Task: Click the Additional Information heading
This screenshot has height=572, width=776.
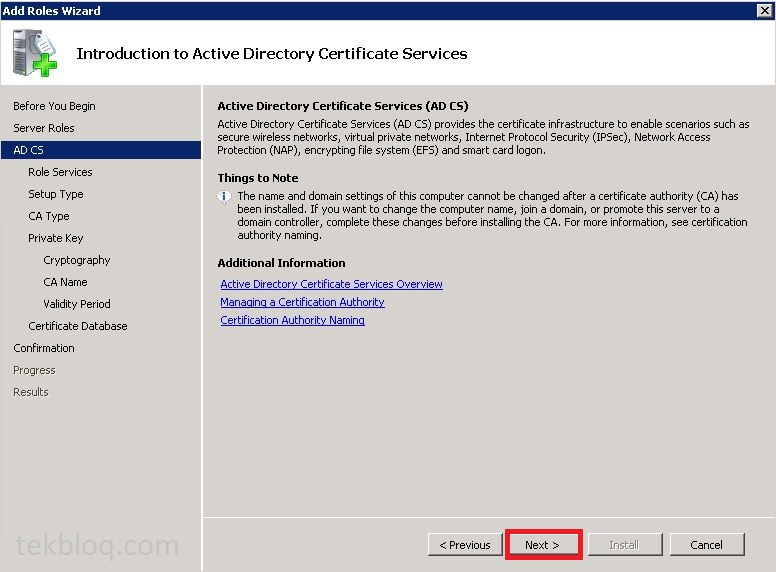Action: point(282,263)
